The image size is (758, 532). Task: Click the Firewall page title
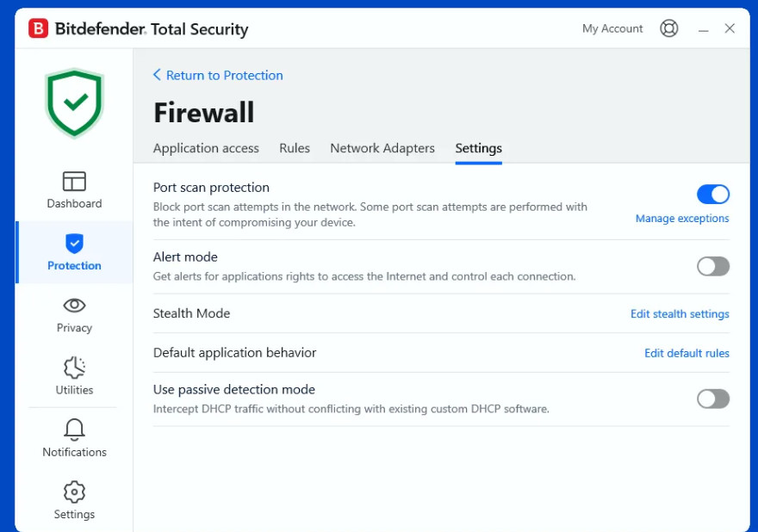(x=203, y=113)
